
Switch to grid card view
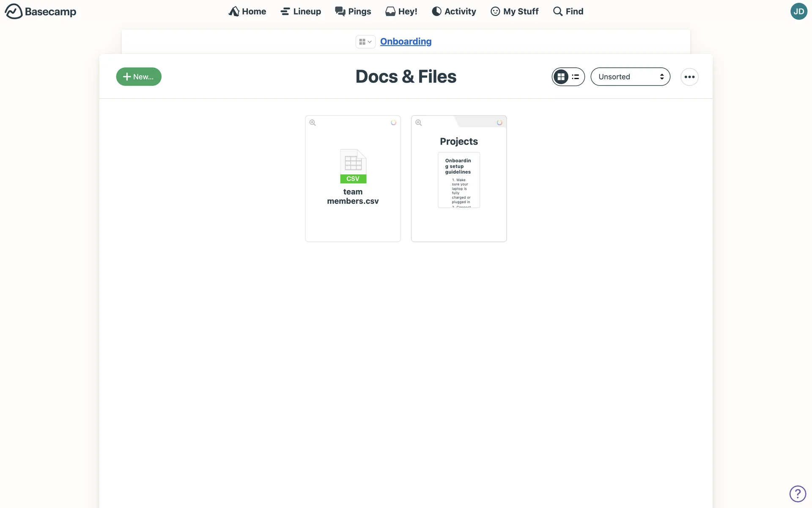click(x=561, y=77)
